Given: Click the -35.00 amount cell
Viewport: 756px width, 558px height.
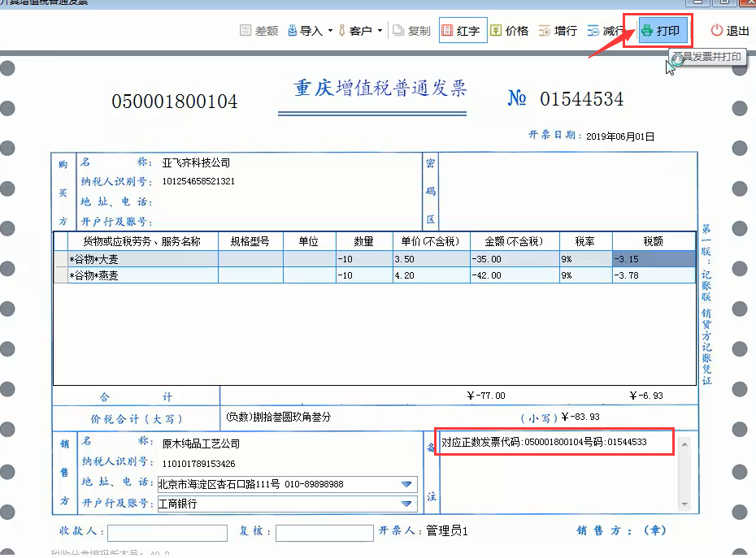Looking at the screenshot, I should (515, 259).
